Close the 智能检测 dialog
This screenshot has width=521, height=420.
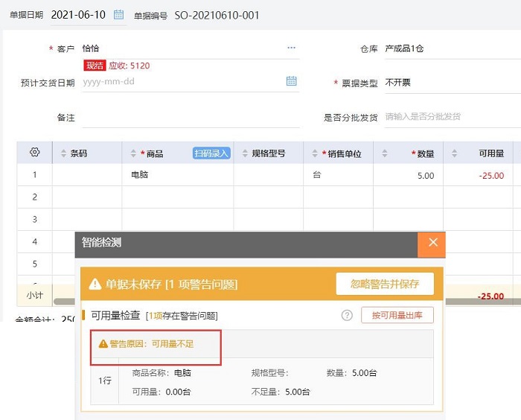tap(432, 243)
